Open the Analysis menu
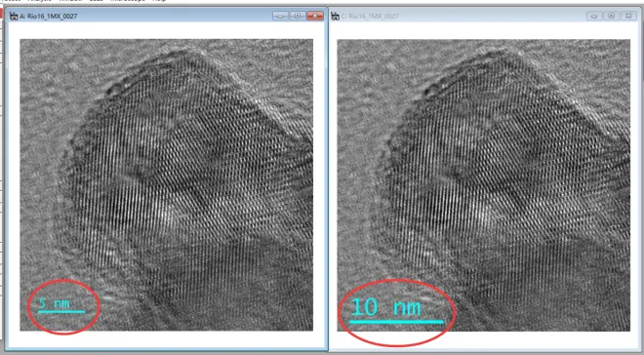644x355 pixels. click(x=40, y=1)
